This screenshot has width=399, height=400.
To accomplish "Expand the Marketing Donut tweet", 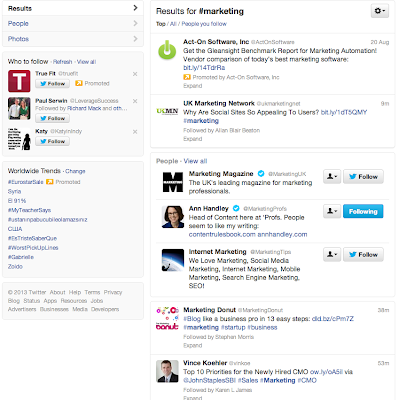I will 193,345.
